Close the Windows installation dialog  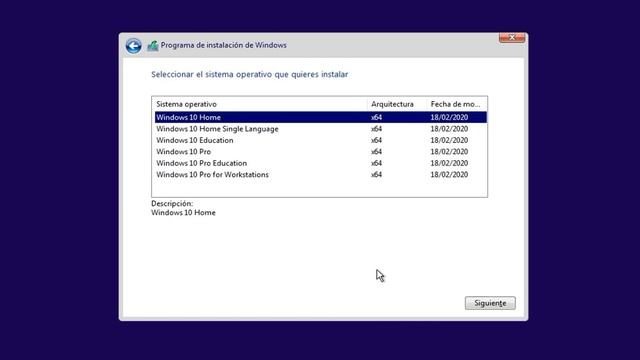[512, 38]
